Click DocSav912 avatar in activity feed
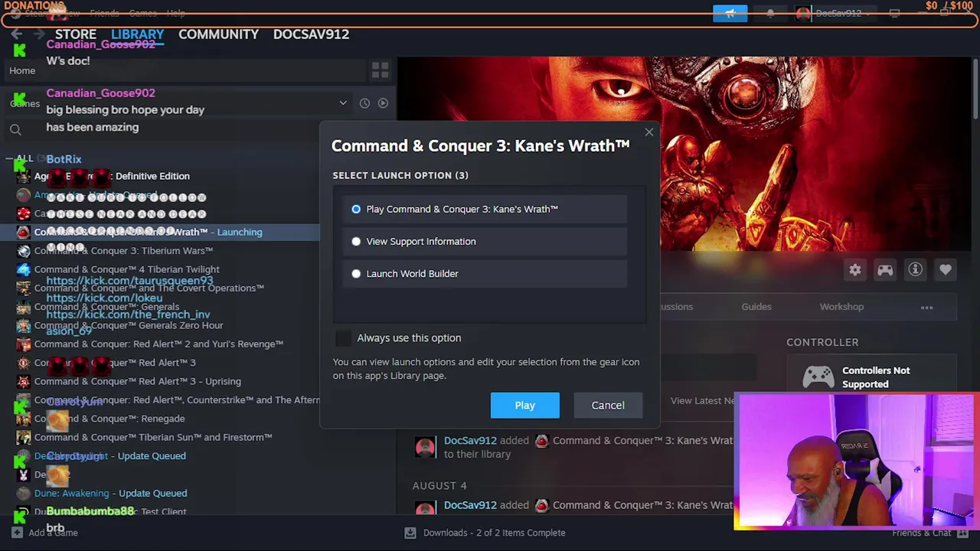980x551 pixels. coord(425,447)
